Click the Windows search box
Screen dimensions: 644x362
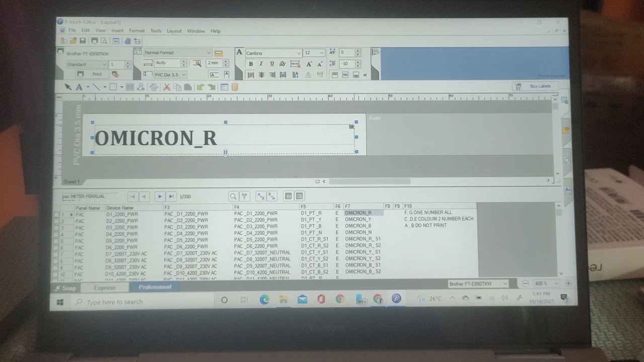[143, 302]
